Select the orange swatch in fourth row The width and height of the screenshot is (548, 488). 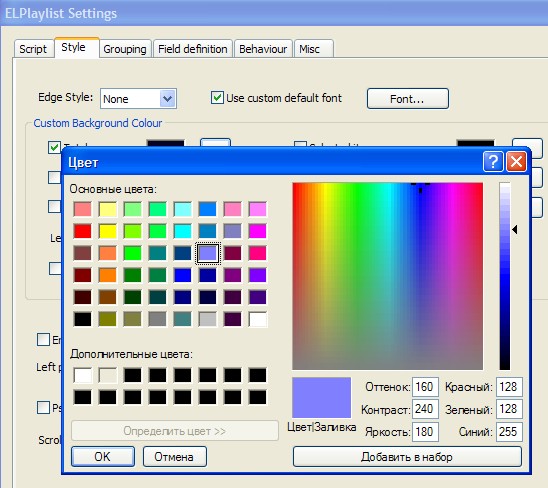coord(108,275)
